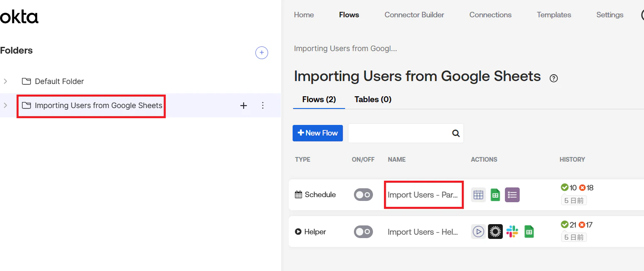This screenshot has width=644, height=271.
Task: Switch to the Flows (2) tab
Action: pos(319,100)
